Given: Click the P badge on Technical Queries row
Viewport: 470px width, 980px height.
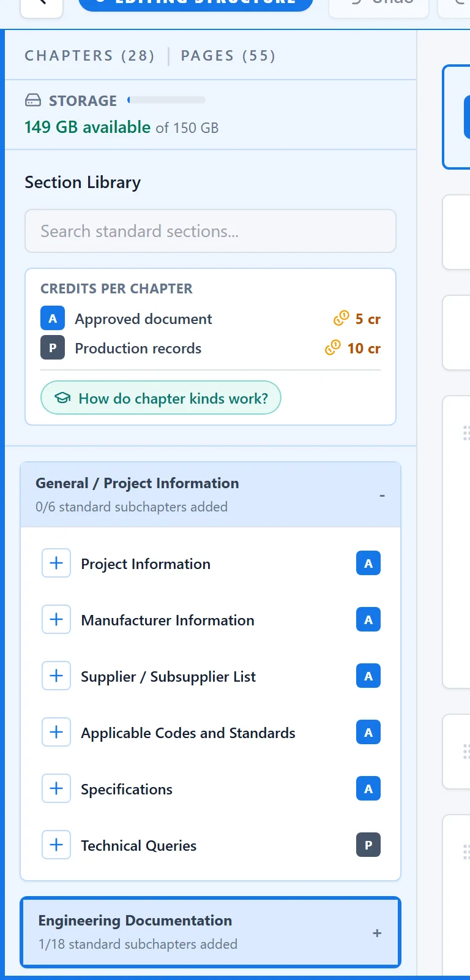Looking at the screenshot, I should pos(368,845).
